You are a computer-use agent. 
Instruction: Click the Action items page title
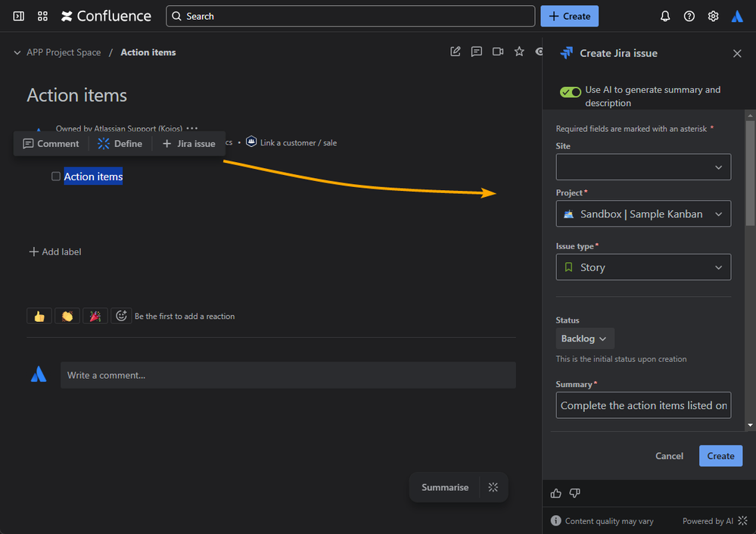point(76,95)
